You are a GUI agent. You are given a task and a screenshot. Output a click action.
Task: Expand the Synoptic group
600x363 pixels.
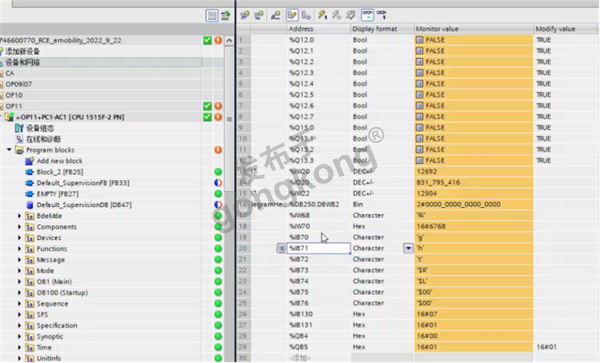point(20,337)
